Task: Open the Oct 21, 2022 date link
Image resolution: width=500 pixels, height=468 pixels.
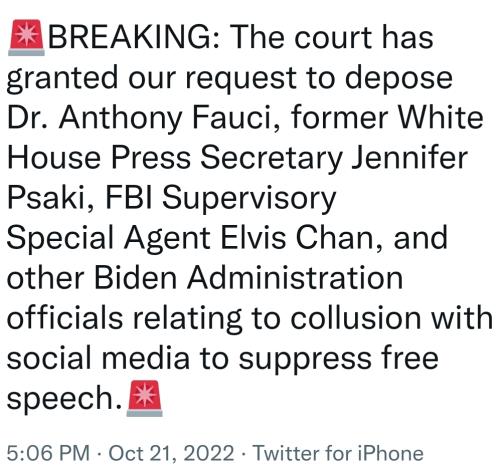Action: (171, 454)
